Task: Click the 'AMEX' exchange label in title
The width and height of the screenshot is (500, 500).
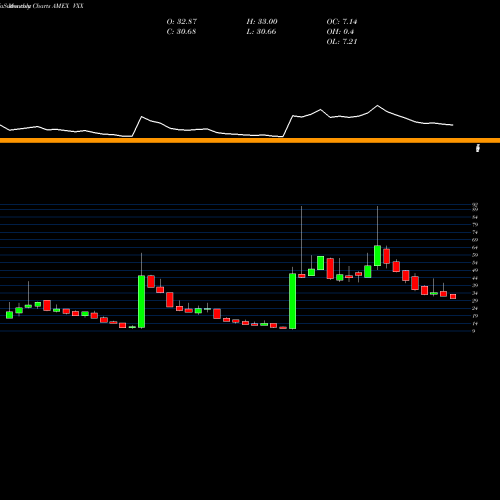Action: [60, 6]
